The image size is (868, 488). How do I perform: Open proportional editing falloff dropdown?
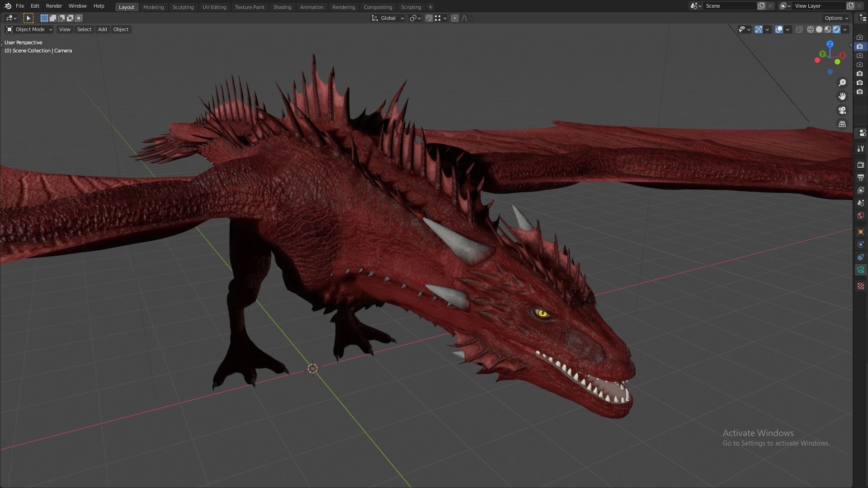coord(467,18)
